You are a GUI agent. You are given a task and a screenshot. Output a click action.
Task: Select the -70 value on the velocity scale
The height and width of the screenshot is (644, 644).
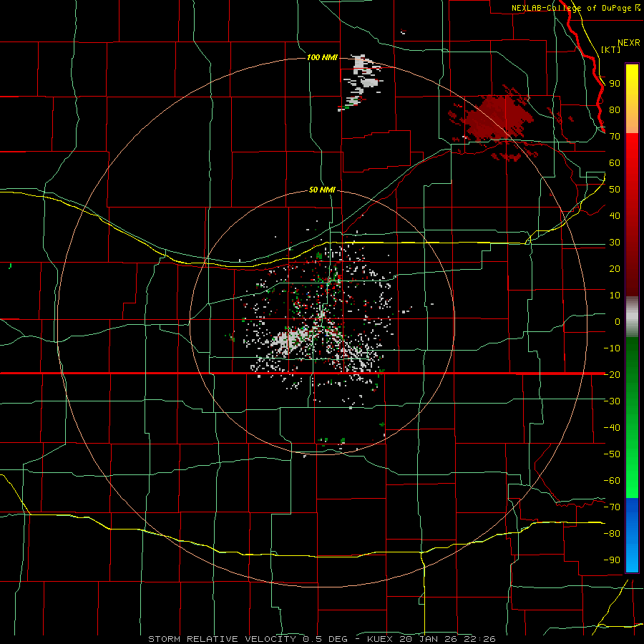612,507
